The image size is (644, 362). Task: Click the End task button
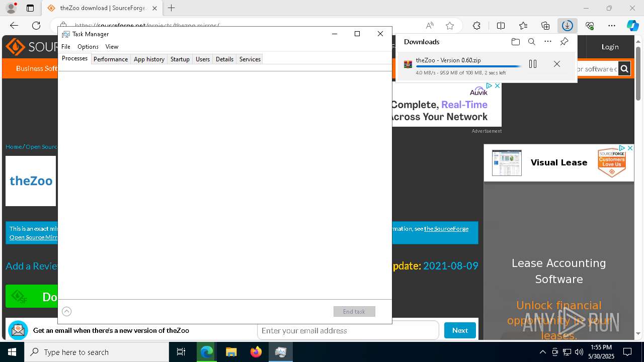[354, 312]
